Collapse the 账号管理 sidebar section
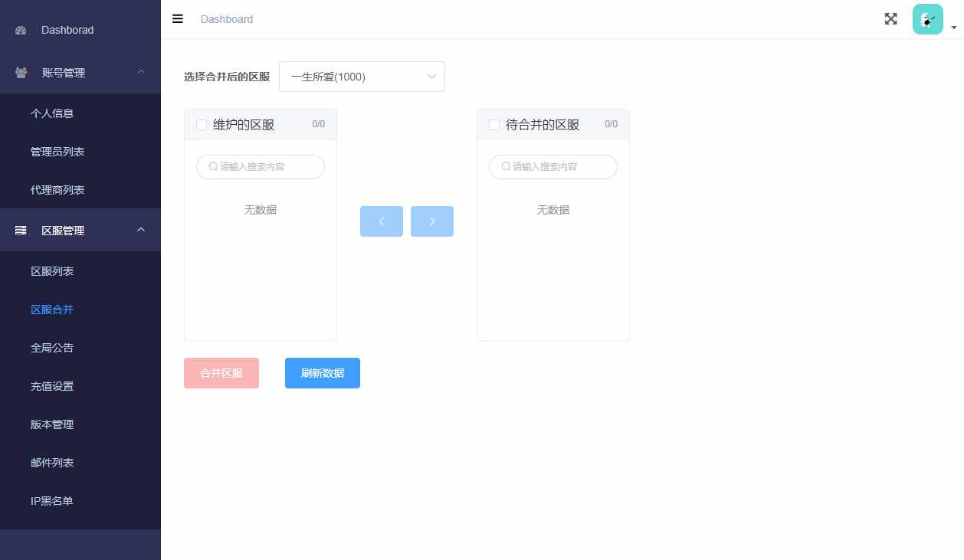This screenshot has height=560, width=964. (140, 72)
